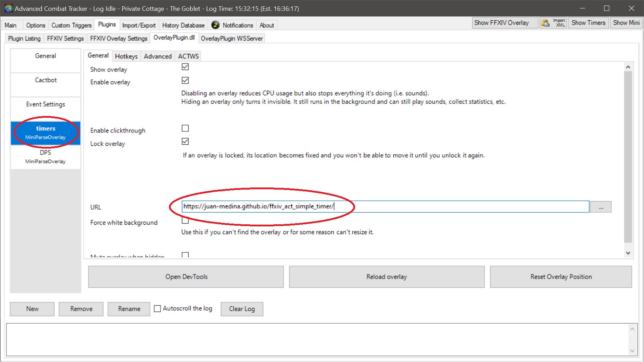The image size is (644, 362).
Task: Click the Show Timers button
Action: click(588, 23)
